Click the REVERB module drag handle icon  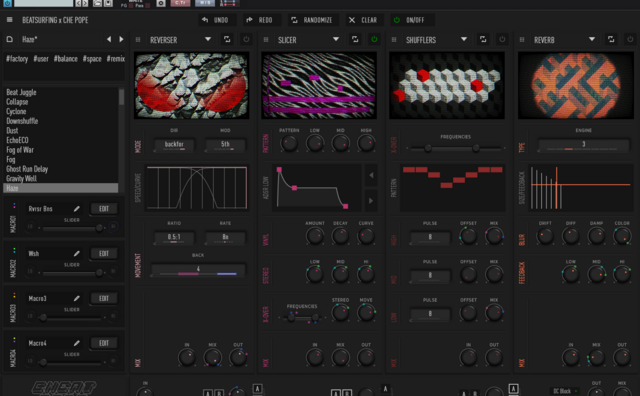tap(522, 40)
